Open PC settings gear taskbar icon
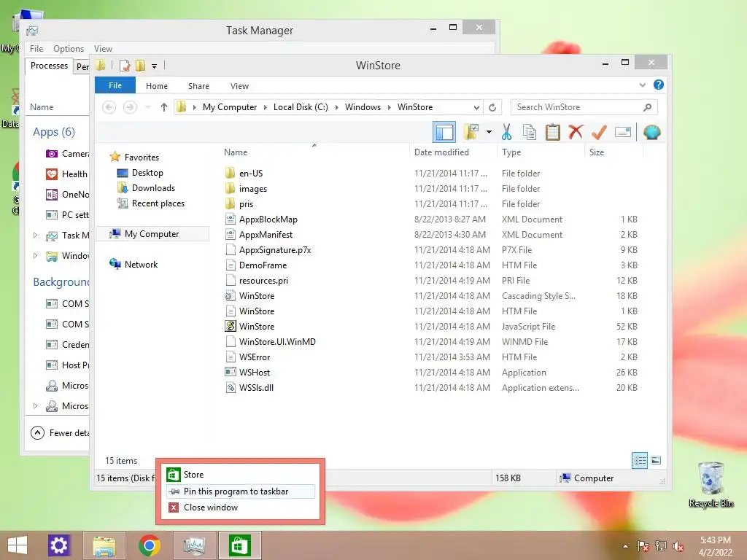 click(58, 545)
